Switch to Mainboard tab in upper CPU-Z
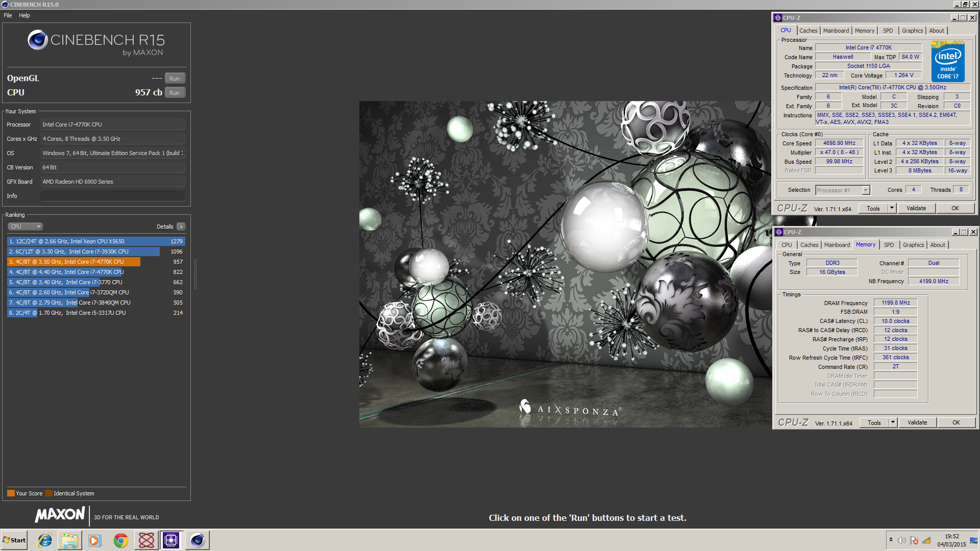Screen dimensions: 980x551 click(836, 31)
